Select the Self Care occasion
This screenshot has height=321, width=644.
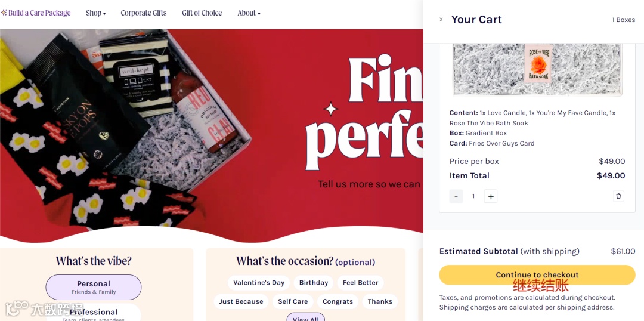click(x=293, y=301)
